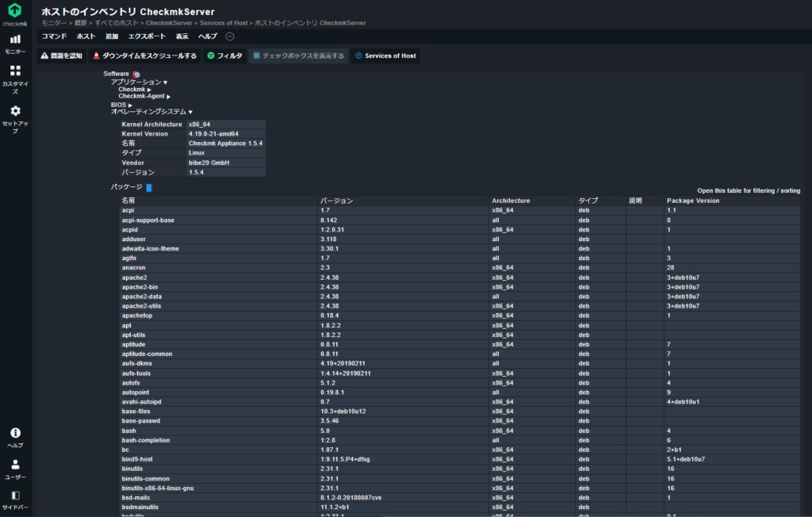
Task: Click the 'x86_64' Kernel Architecture value
Action: click(199, 124)
